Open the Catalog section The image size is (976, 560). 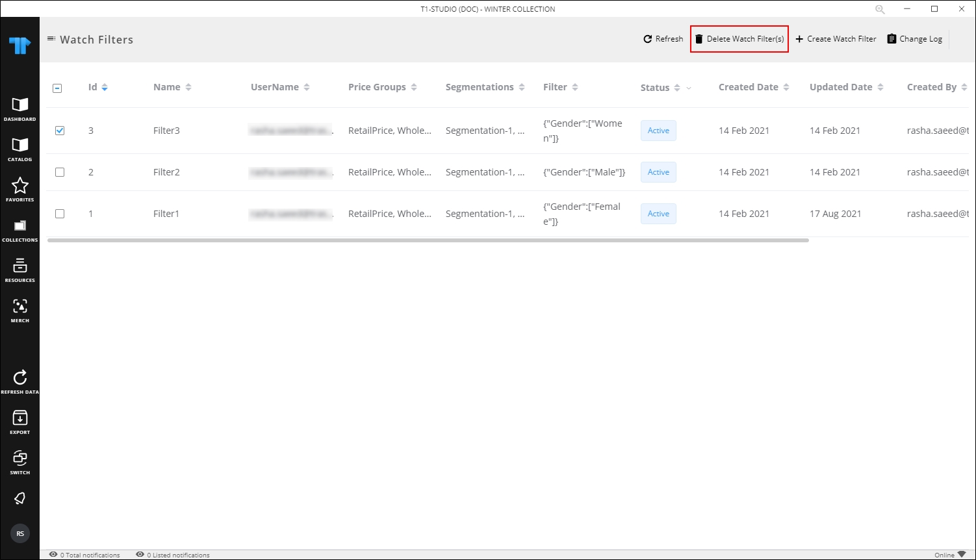(x=20, y=147)
